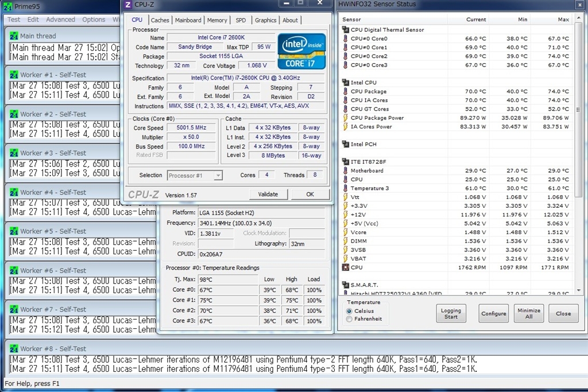Click the CPU-Z title bar Z icon
The height and width of the screenshot is (392, 588).
128,5
